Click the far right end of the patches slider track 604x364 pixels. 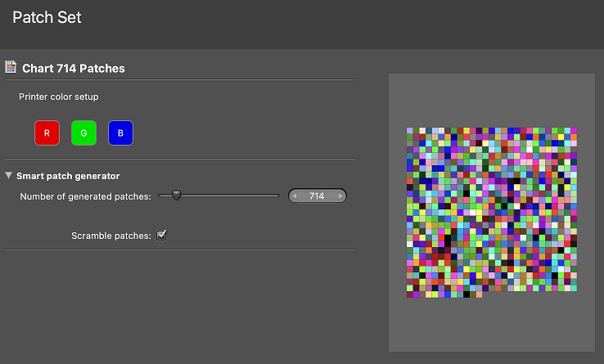pyautogui.click(x=277, y=195)
